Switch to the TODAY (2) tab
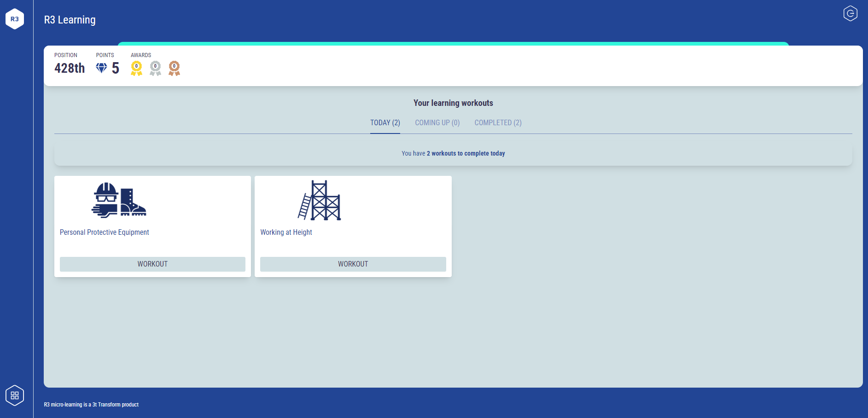This screenshot has width=868, height=418. (385, 123)
